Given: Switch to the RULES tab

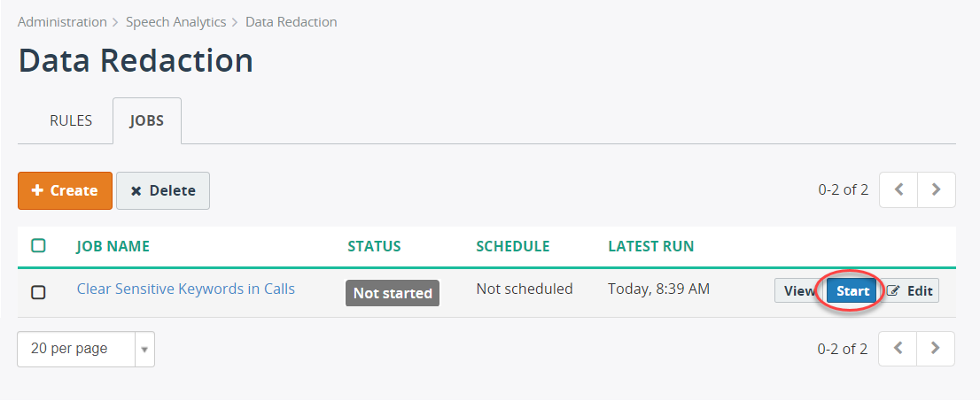Looking at the screenshot, I should click(71, 120).
